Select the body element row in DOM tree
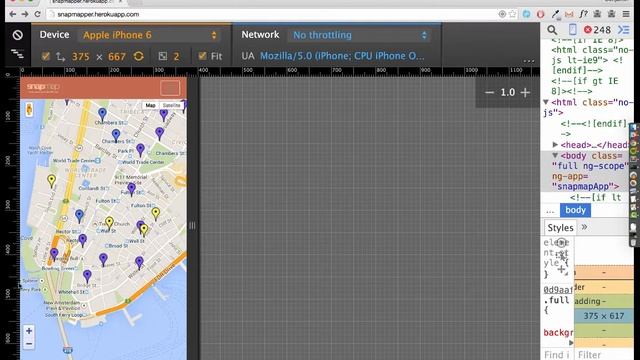The height and width of the screenshot is (360, 640). (x=585, y=171)
